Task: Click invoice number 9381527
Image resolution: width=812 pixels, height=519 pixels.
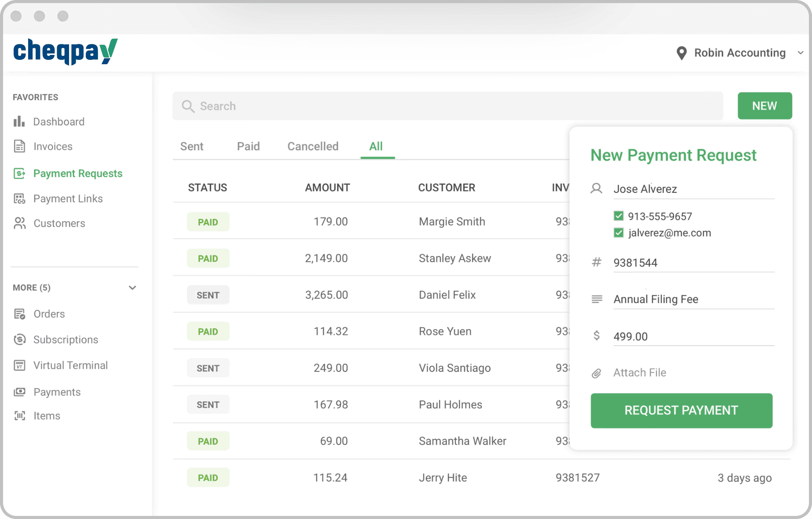Action: coord(578,478)
